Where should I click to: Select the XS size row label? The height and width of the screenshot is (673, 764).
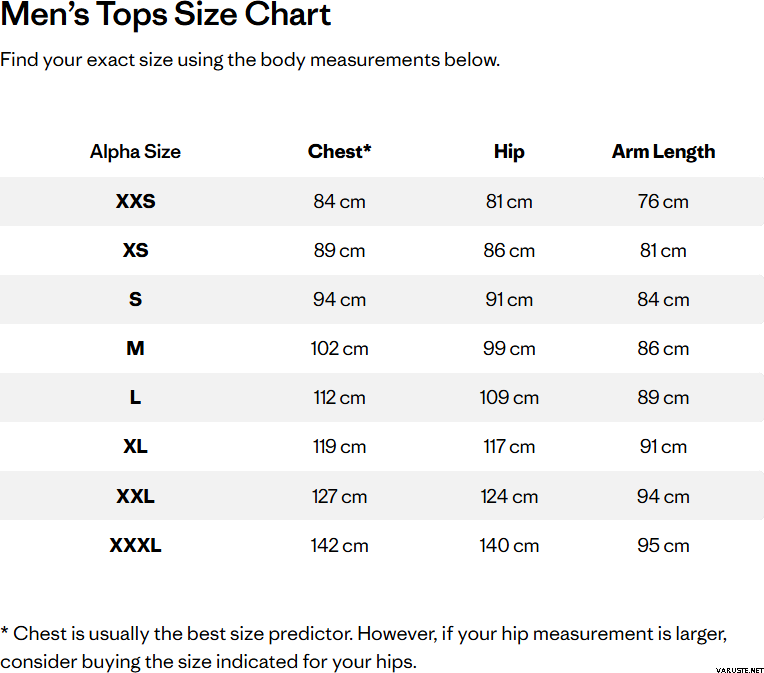pos(135,250)
